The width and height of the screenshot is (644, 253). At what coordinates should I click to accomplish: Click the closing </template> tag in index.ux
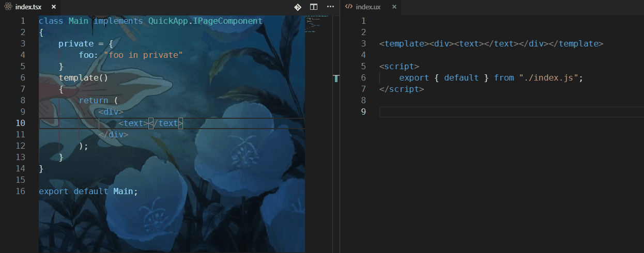coord(575,43)
